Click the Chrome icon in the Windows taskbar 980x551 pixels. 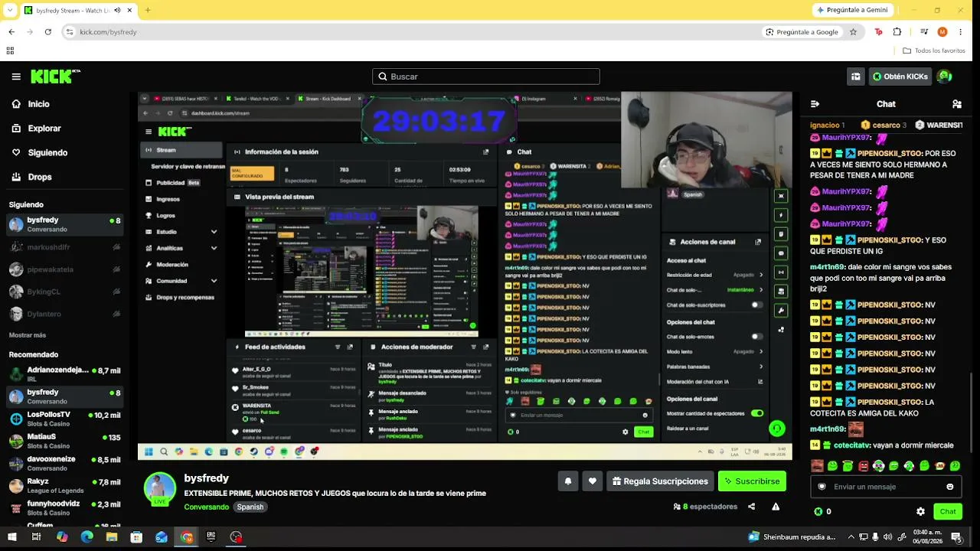[x=187, y=537]
